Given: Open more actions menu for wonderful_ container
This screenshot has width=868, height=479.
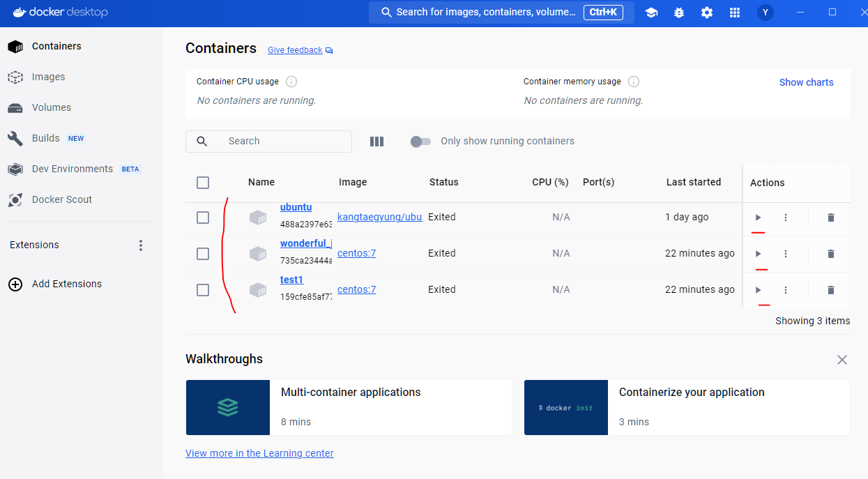Looking at the screenshot, I should [x=786, y=254].
